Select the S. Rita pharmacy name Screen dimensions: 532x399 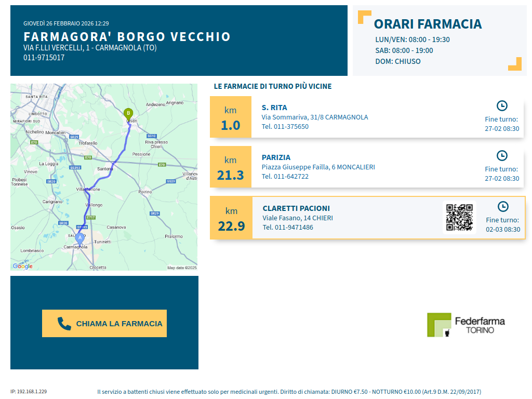click(x=274, y=108)
